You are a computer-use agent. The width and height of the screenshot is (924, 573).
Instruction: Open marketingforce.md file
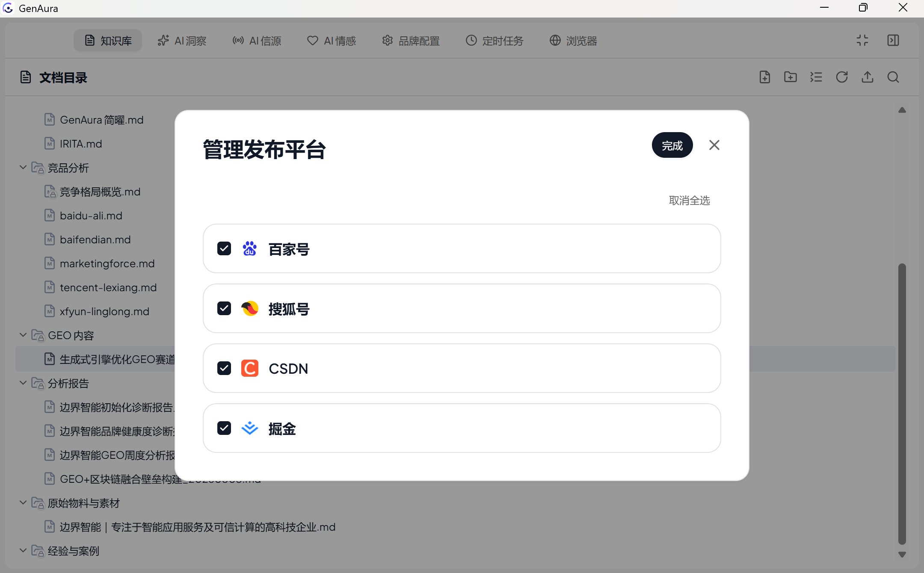click(x=107, y=263)
